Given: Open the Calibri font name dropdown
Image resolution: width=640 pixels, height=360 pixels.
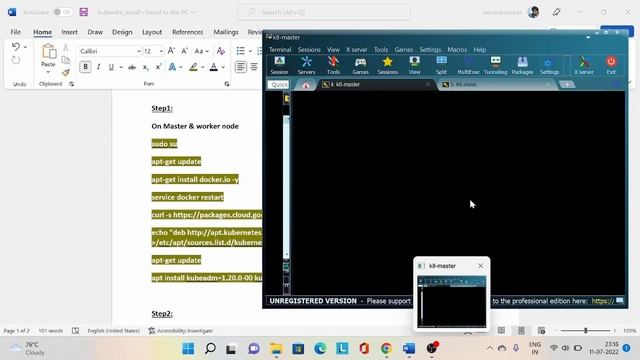Looking at the screenshot, I should pos(139,51).
